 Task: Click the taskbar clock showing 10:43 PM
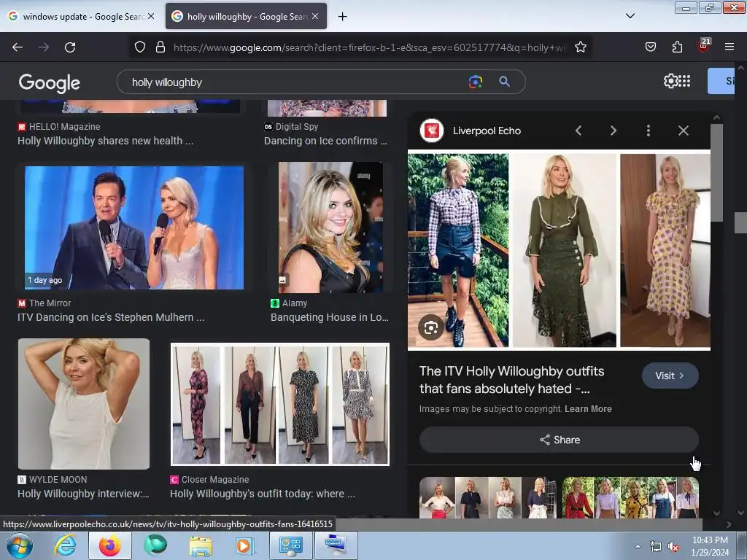coord(710,546)
